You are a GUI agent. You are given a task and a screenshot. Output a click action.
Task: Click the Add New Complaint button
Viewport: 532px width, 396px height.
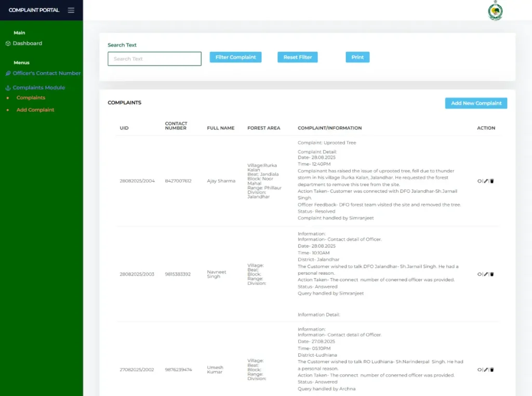[x=476, y=103]
